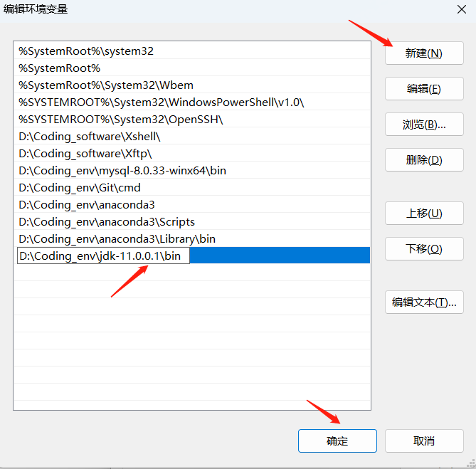Select %SystemRoot%\System32\Wbem entry
The image size is (476, 469).
click(x=192, y=85)
